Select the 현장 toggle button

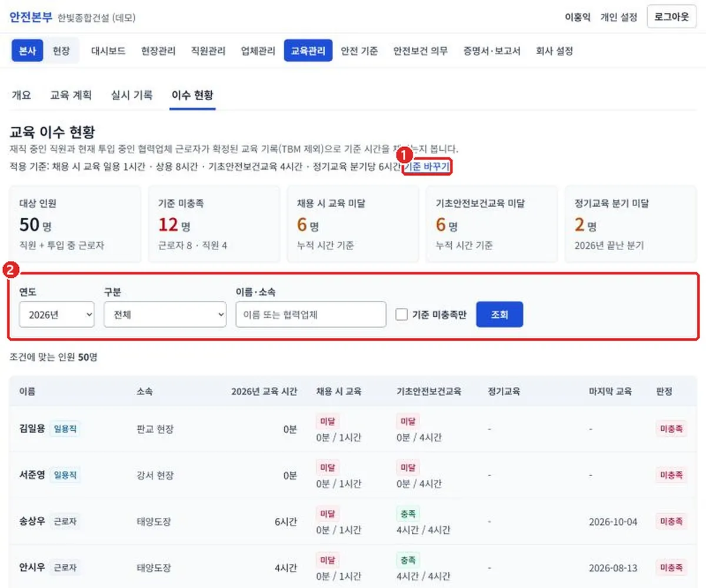(61, 51)
